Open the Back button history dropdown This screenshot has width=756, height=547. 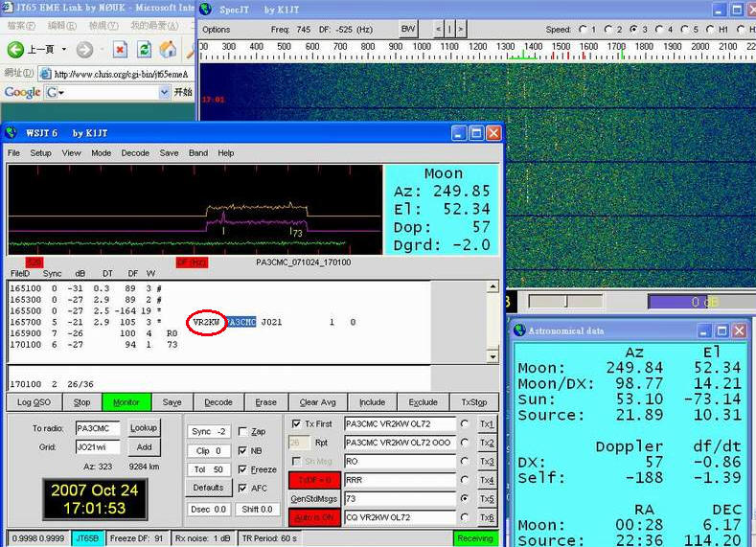point(64,49)
